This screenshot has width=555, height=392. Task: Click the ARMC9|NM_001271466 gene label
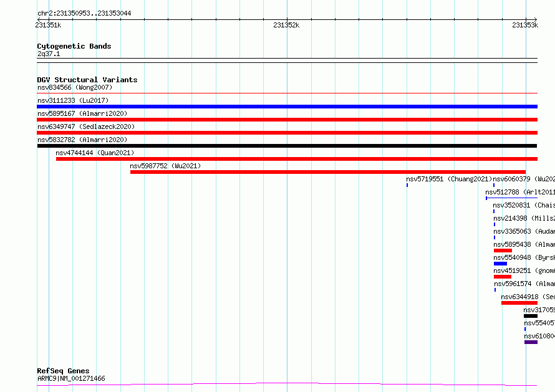[71, 378]
